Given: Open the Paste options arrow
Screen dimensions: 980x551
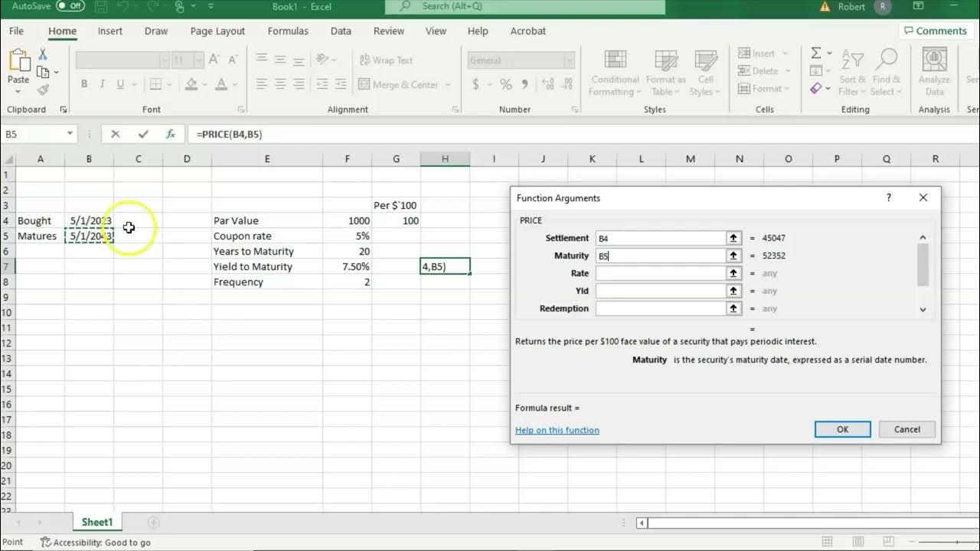Looking at the screenshot, I should (x=18, y=91).
